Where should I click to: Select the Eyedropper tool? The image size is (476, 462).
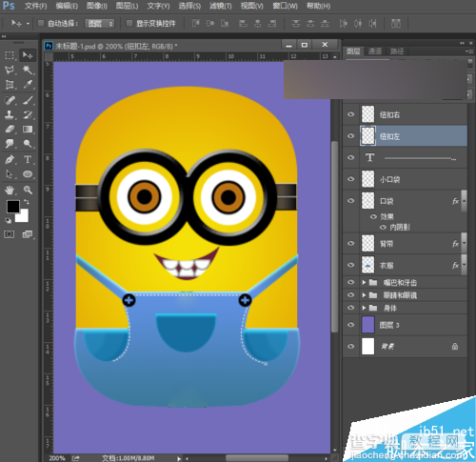(28, 85)
